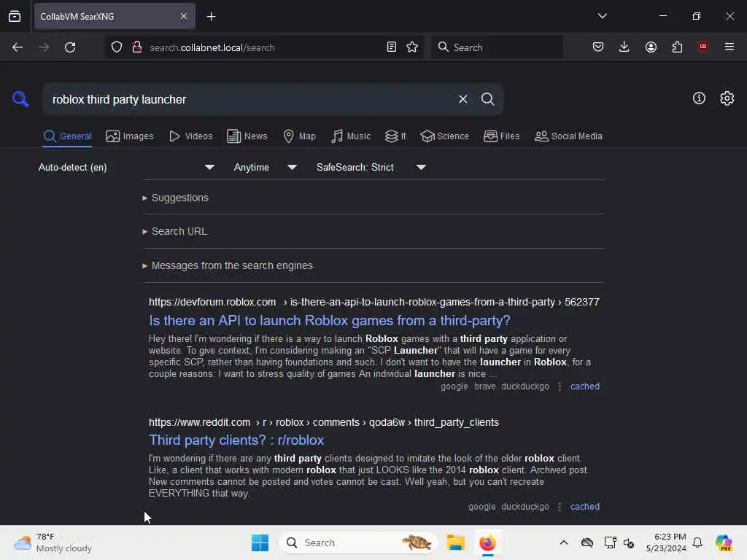Screen dimensions: 747x560
Task: Open the Pocket save icon
Action: pos(598,47)
